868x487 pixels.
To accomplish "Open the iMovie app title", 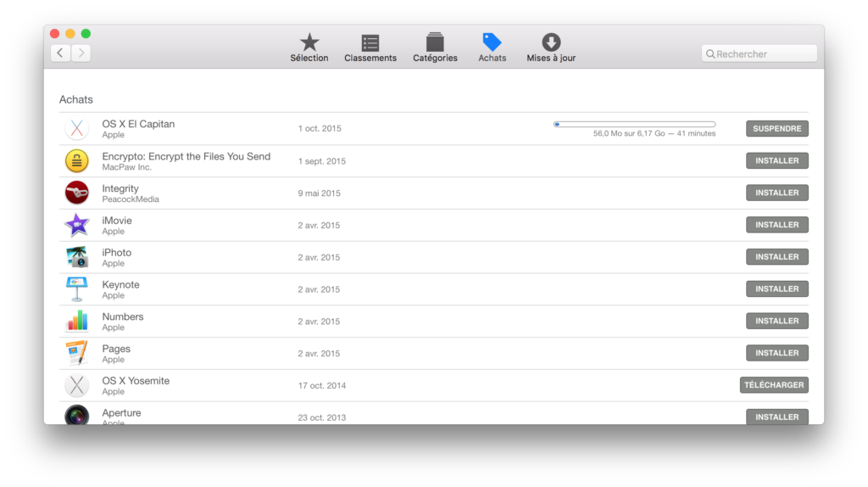I will [117, 221].
